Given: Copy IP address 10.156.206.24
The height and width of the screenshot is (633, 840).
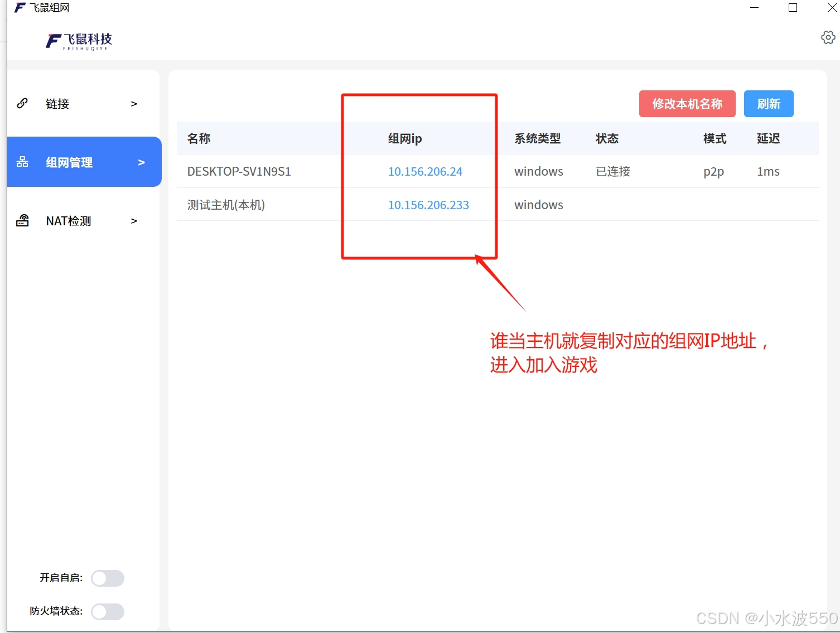Looking at the screenshot, I should (x=425, y=171).
